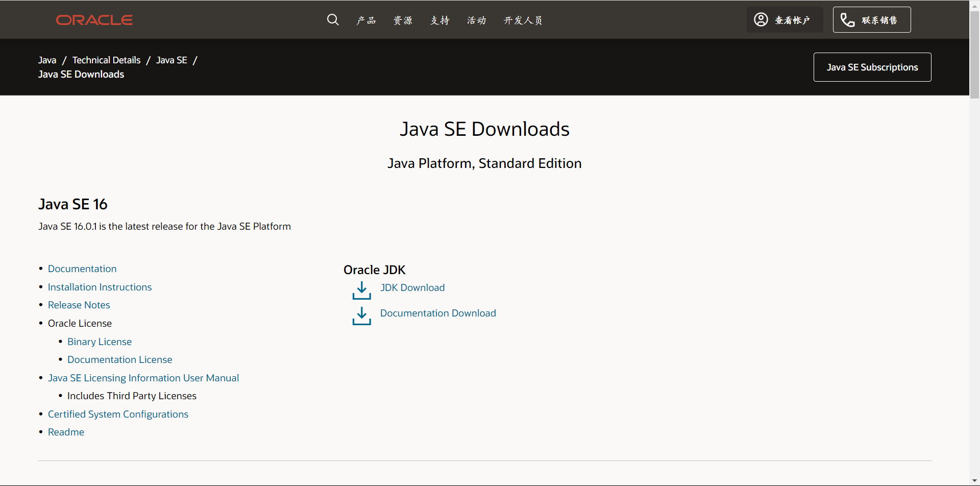Viewport: 980px width, 486px height.
Task: Click the Oracle logo
Action: pyautogui.click(x=94, y=20)
